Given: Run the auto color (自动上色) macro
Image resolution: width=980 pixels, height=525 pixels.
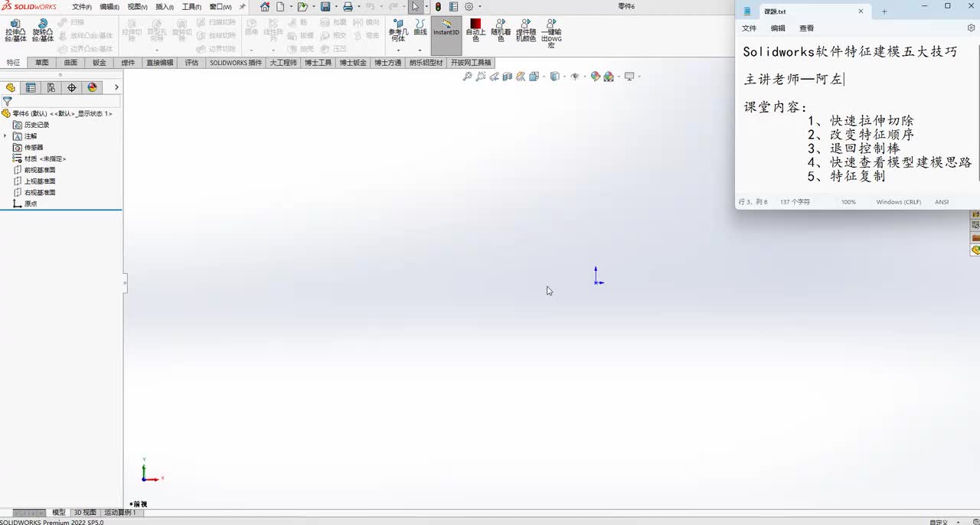Looking at the screenshot, I should pos(475,31).
